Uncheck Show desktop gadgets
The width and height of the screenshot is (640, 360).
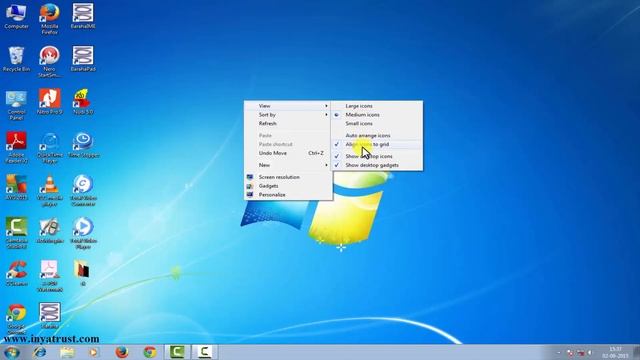(377, 165)
